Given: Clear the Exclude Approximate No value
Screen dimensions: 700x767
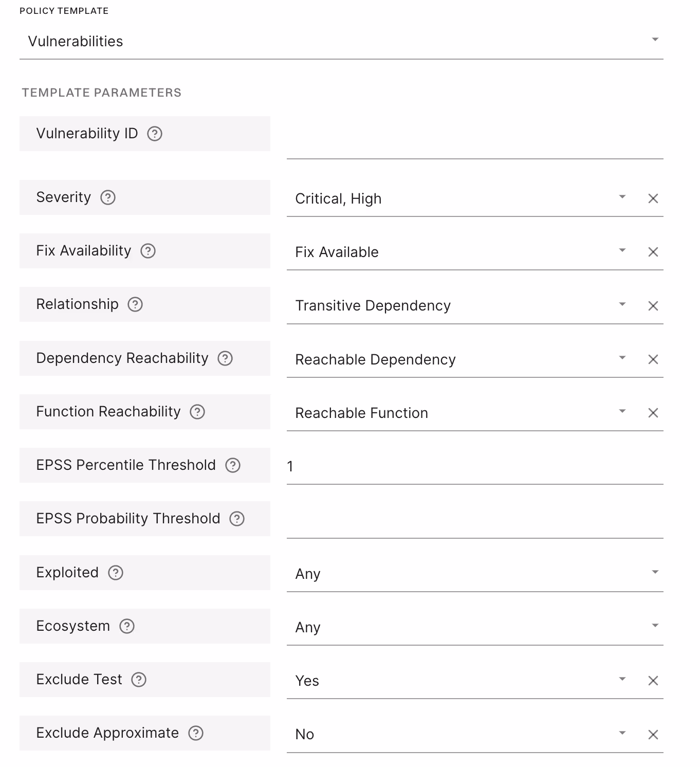Looking at the screenshot, I should point(653,735).
